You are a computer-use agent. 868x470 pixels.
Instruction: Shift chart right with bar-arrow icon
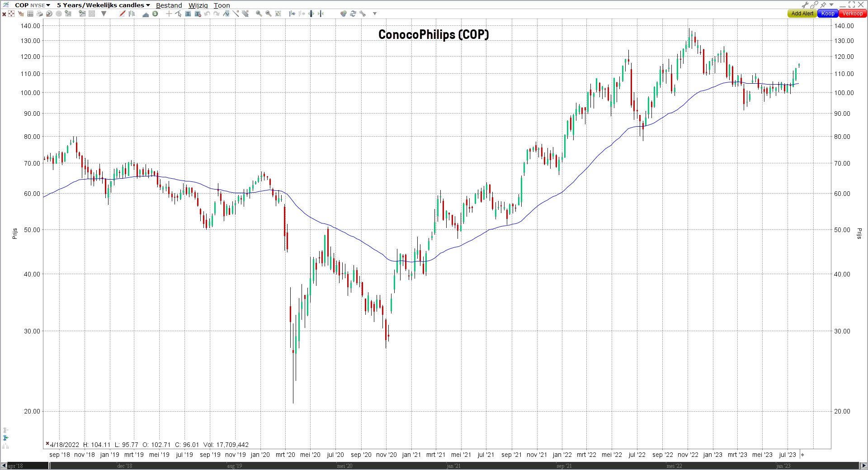pyautogui.click(x=292, y=14)
